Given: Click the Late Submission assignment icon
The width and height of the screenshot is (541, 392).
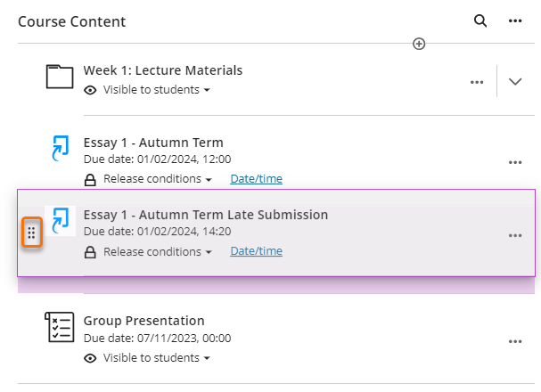Looking at the screenshot, I should pos(60,221).
